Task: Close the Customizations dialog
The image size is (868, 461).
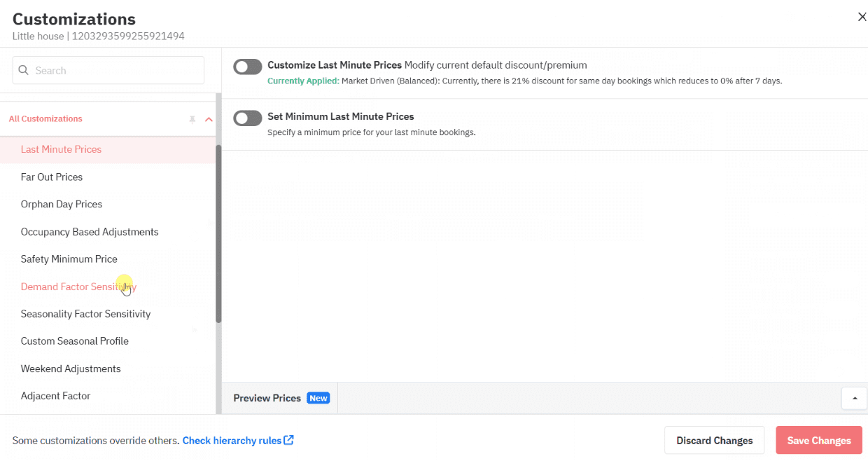Action: (x=862, y=16)
